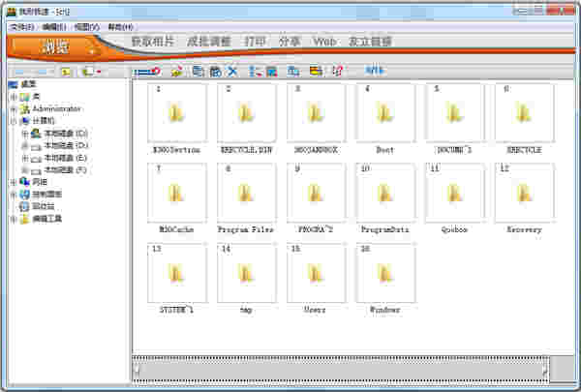Select the $RECYCLE.BIN folder thumbnail
Viewport: 581px width, 392px height.
pos(246,113)
